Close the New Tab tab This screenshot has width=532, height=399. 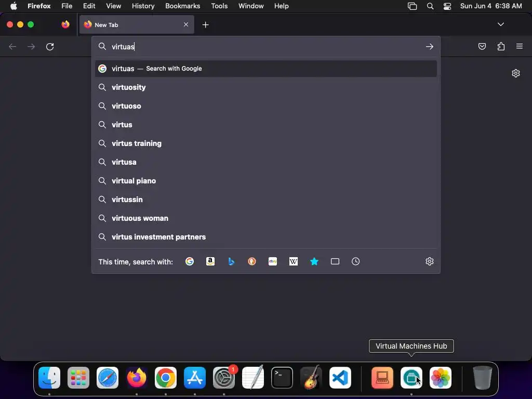pos(186,24)
